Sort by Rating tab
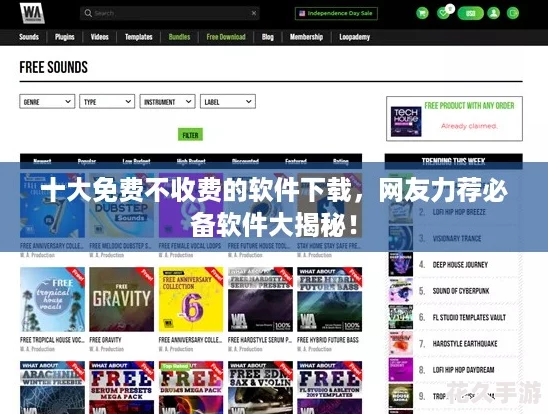The height and width of the screenshot is (414, 548). coord(341,161)
